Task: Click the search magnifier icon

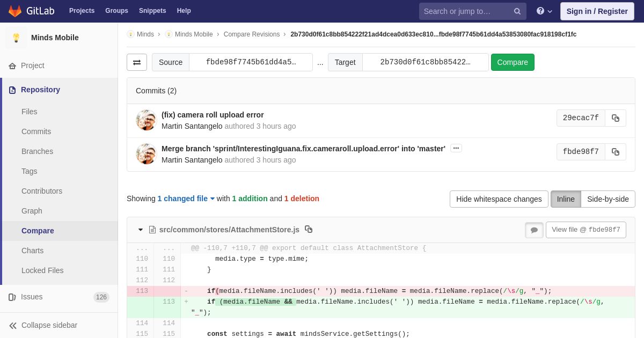Action: 517,11
